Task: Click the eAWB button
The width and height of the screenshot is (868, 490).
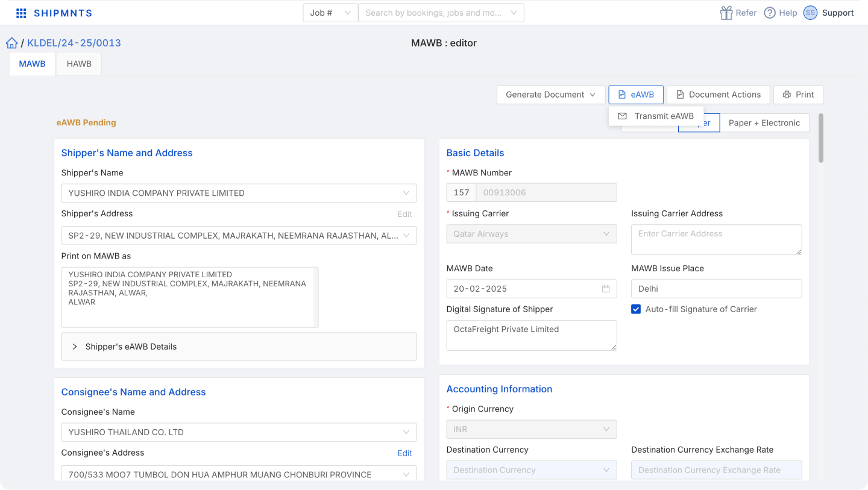Action: tap(636, 95)
